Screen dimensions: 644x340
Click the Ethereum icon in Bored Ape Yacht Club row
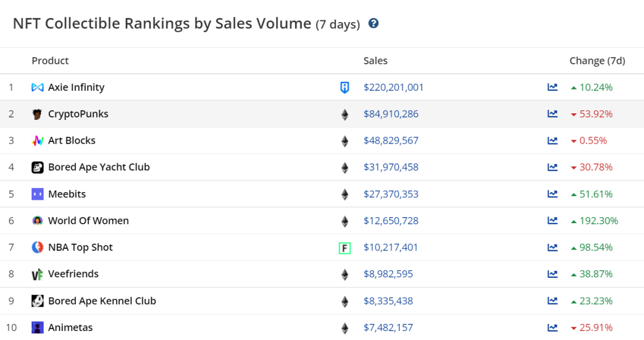click(x=345, y=168)
